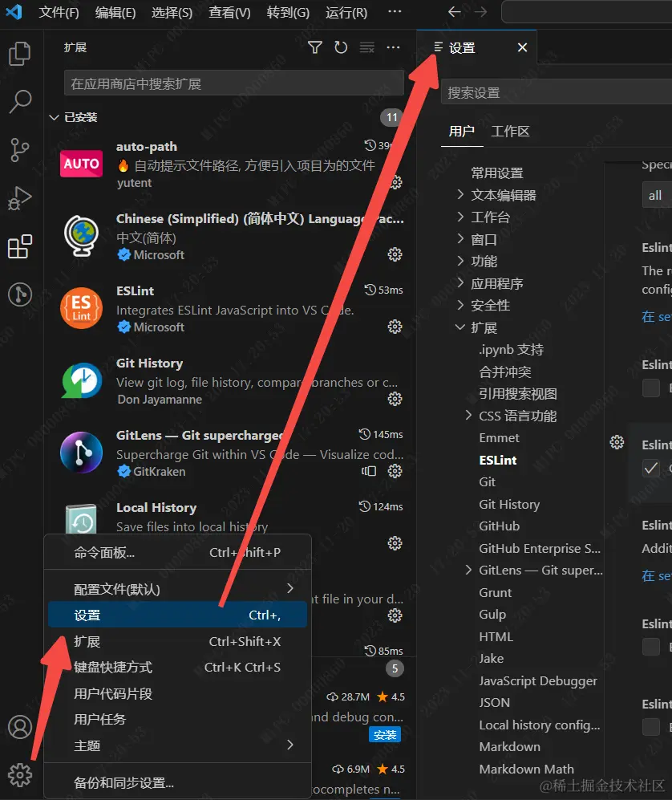
Task: Switch to the 工作区 settings tab
Action: pyautogui.click(x=510, y=132)
